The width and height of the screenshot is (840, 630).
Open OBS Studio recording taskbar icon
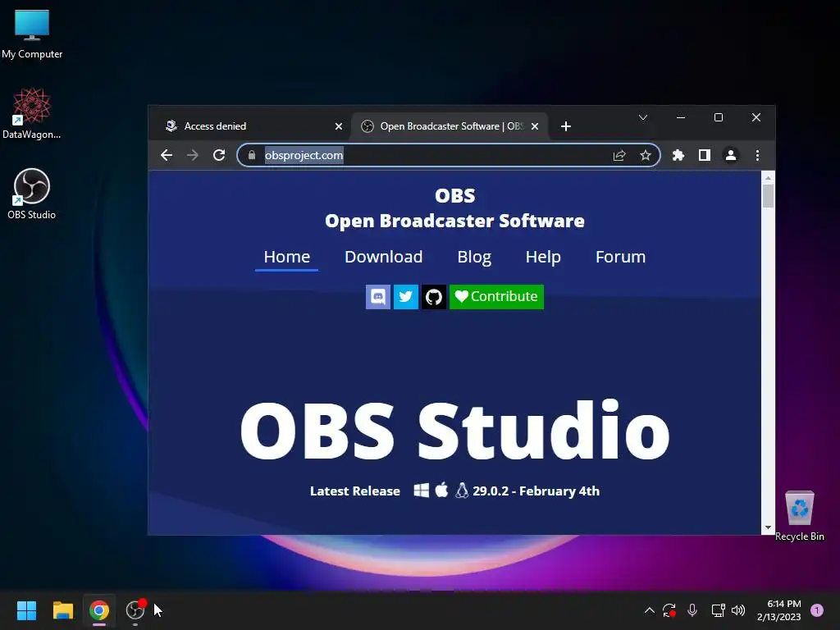tap(135, 610)
